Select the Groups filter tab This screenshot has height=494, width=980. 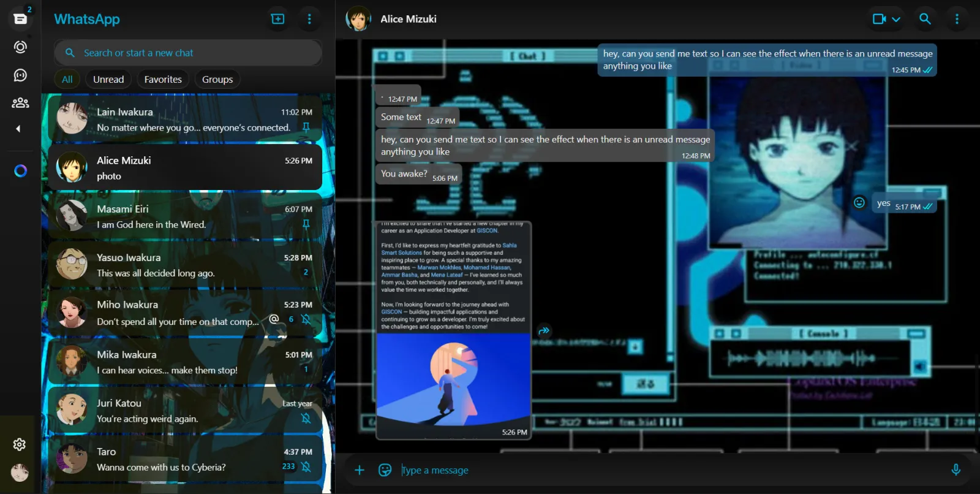pyautogui.click(x=217, y=79)
